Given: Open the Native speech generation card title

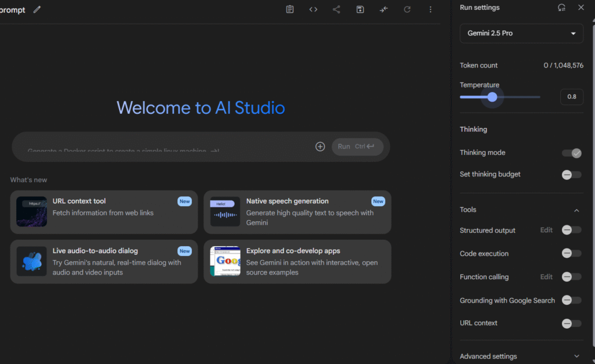Looking at the screenshot, I should pos(287,201).
